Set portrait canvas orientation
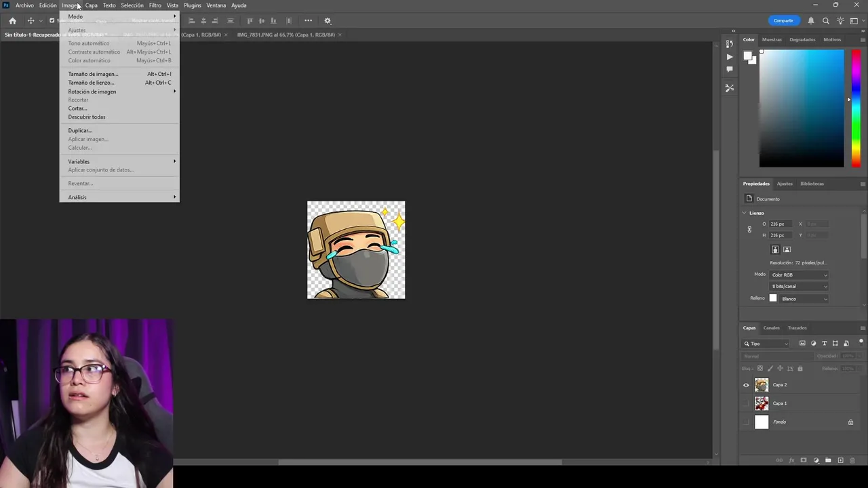 click(775, 249)
